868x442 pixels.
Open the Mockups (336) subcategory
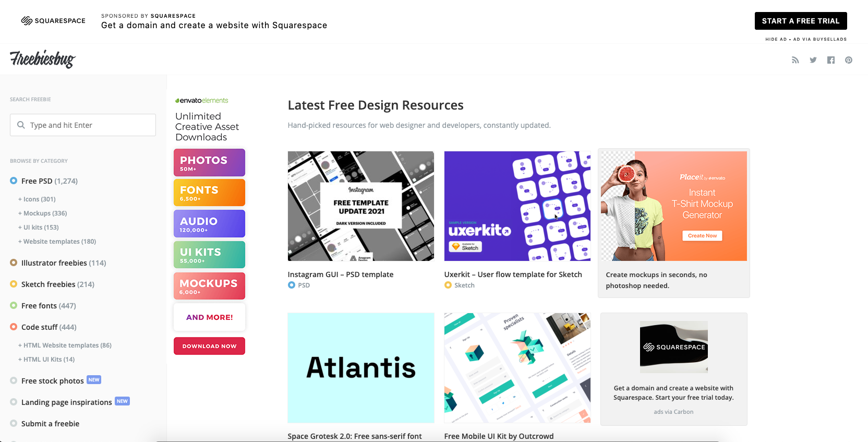tap(43, 213)
